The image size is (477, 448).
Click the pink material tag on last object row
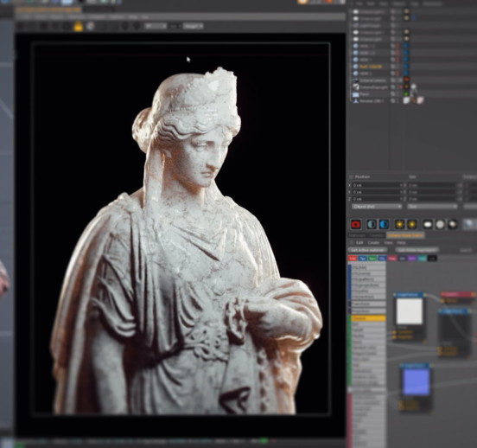420,100
